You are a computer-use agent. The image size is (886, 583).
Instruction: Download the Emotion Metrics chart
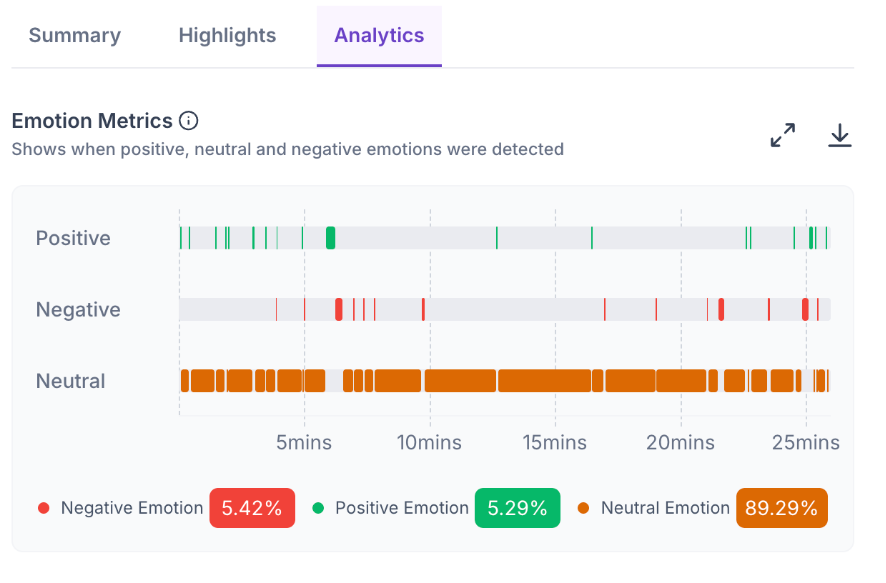click(840, 136)
